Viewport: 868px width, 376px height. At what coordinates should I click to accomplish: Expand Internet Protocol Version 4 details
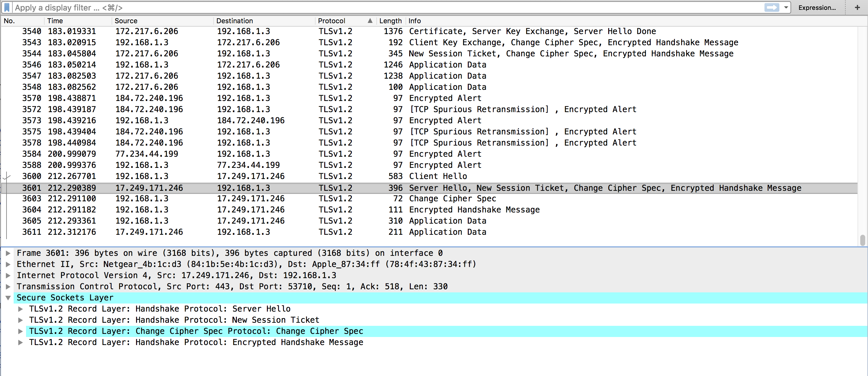8,275
